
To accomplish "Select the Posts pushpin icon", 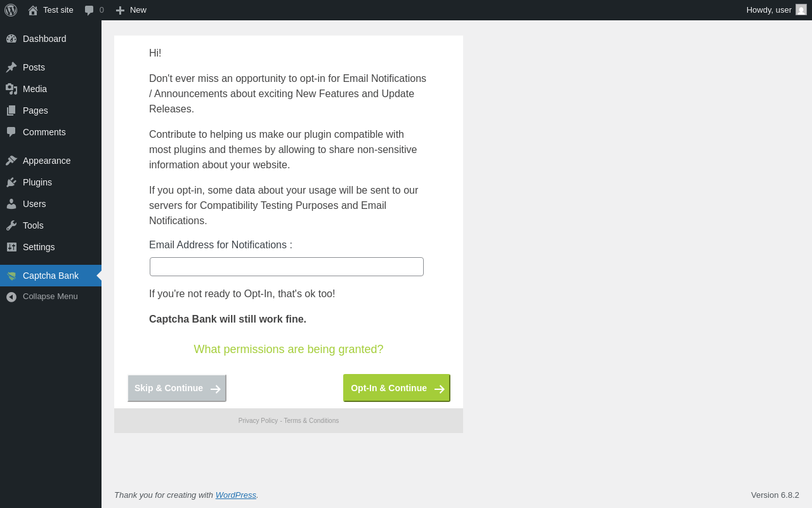I will 11,67.
